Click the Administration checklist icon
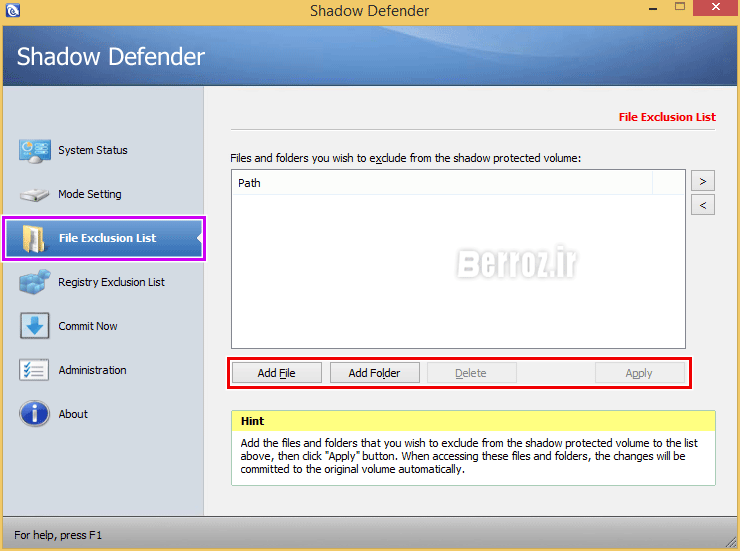 (34, 370)
